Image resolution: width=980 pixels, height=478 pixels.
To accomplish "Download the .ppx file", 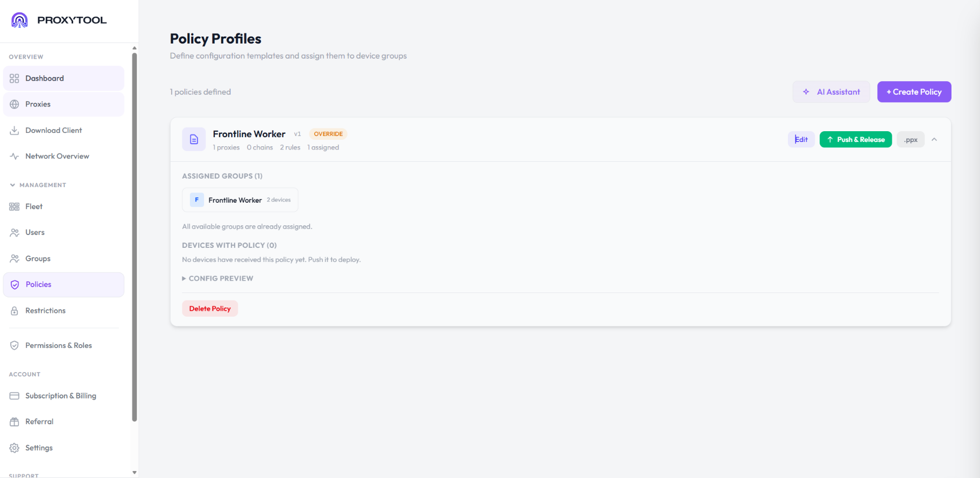I will [911, 140].
